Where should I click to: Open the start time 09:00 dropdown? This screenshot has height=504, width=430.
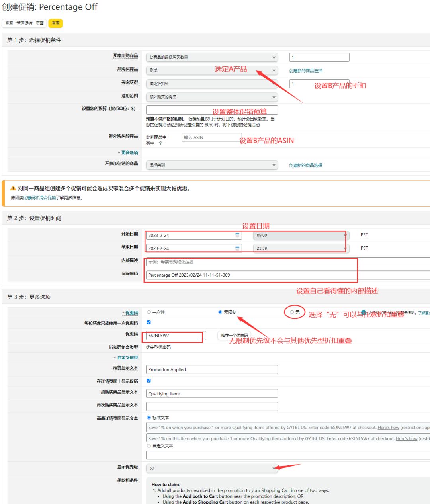(x=301, y=235)
